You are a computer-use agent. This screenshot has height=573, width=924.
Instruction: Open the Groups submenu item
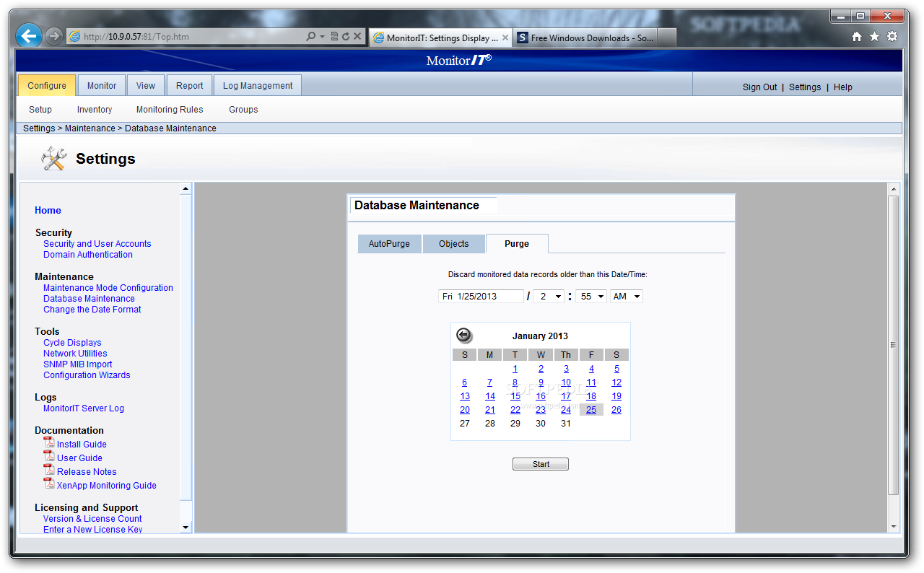[243, 110]
